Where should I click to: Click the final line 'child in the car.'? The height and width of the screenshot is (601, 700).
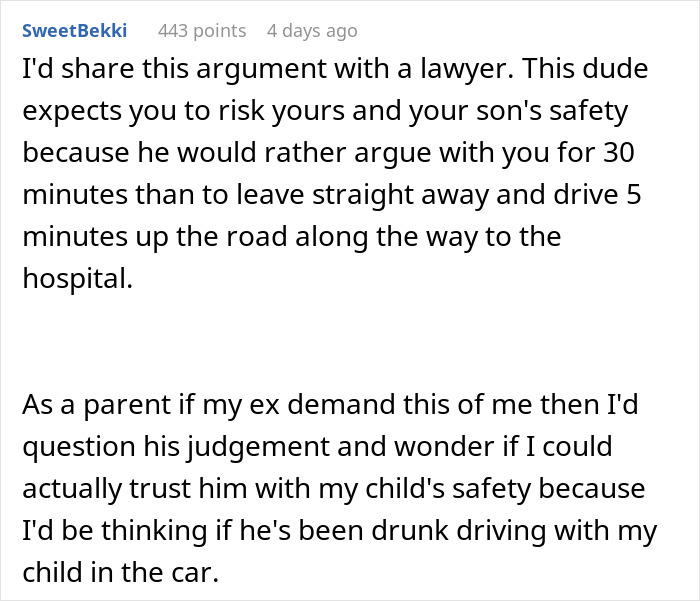click(119, 571)
